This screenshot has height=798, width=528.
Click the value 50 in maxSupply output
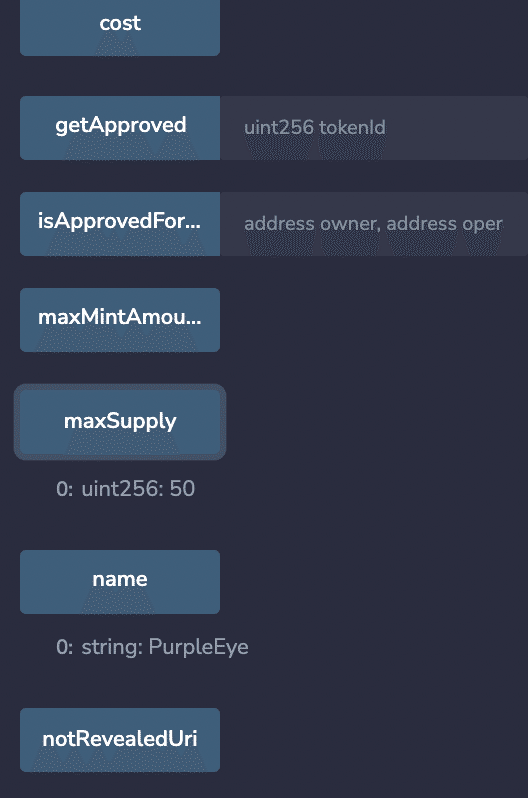pyautogui.click(x=182, y=489)
